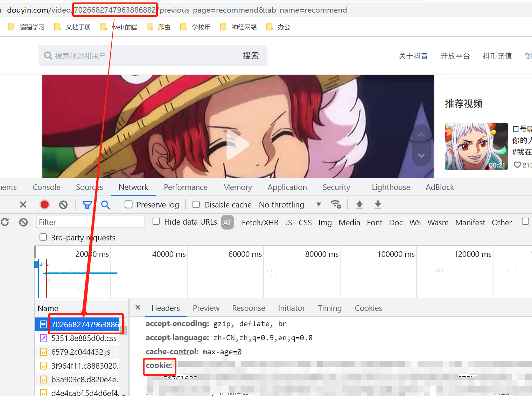Go to next video with down chevron
This screenshot has width=532, height=396.
tap(421, 155)
